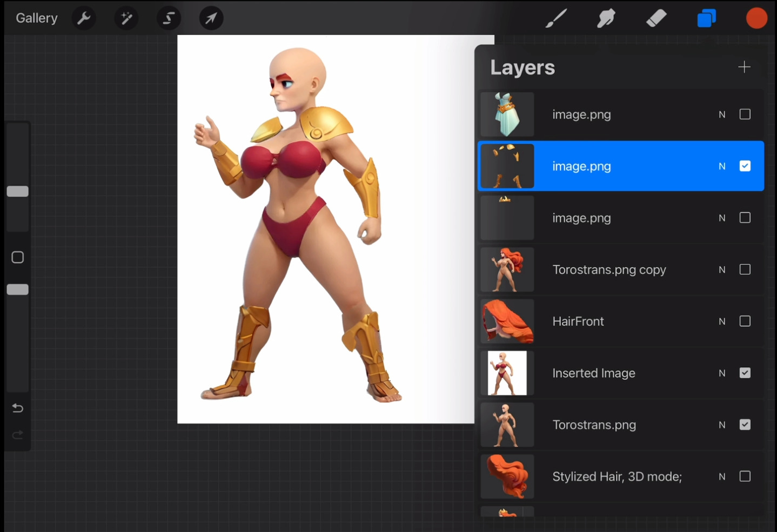The image size is (777, 532).
Task: Activate the Selection tool
Action: pos(169,18)
